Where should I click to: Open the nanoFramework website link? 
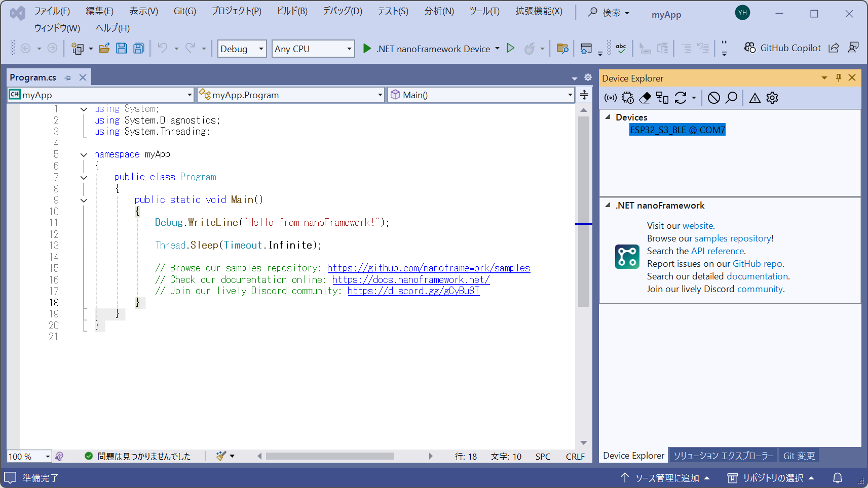(x=698, y=226)
